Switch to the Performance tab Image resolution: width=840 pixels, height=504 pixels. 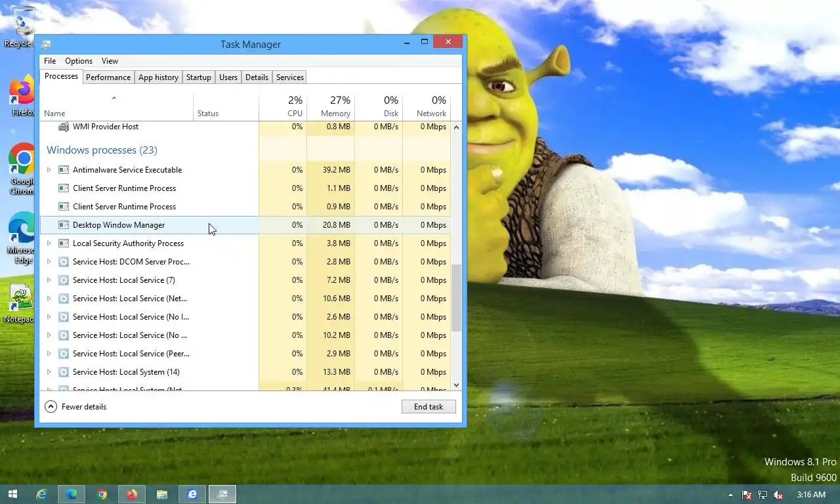coord(108,77)
